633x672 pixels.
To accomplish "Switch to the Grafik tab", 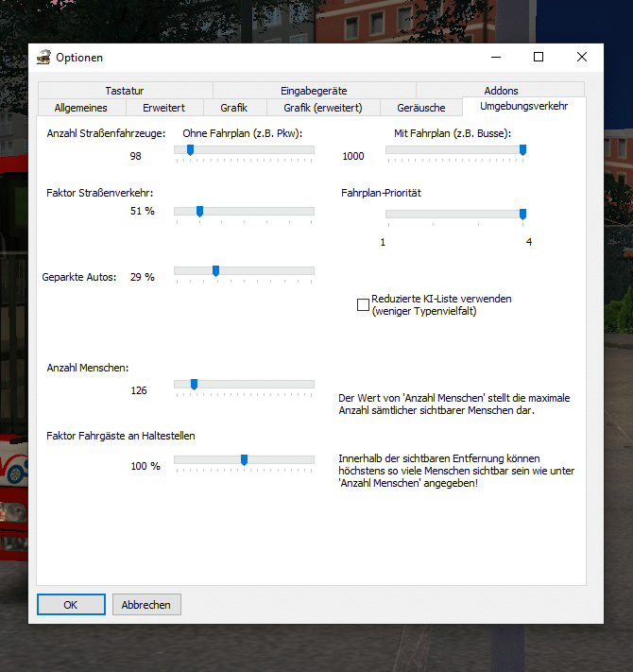I will [233, 108].
